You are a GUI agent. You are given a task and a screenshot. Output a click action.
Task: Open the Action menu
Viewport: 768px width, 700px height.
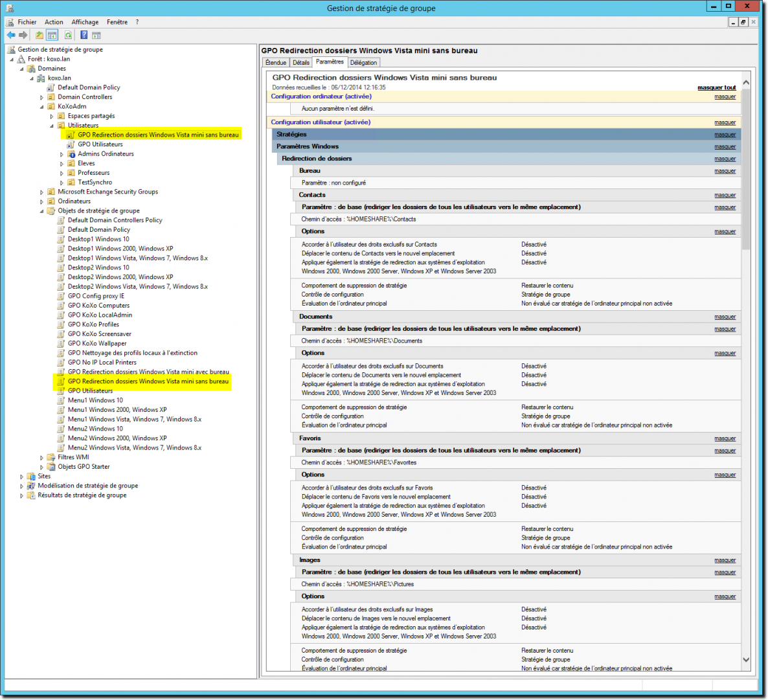54,22
